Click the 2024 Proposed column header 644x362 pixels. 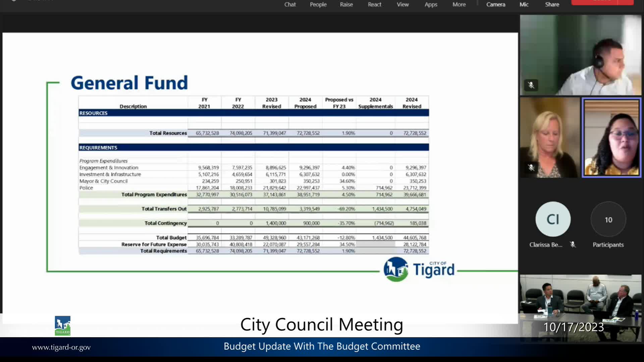pos(305,103)
